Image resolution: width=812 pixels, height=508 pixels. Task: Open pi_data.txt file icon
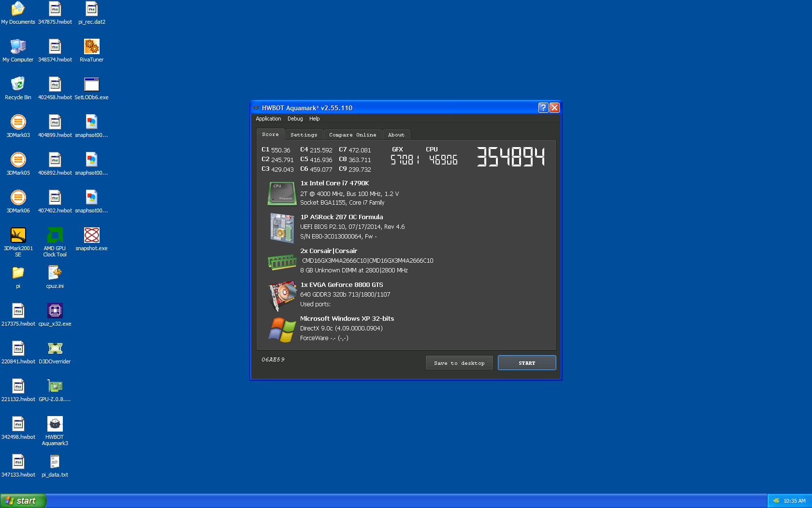coord(55,465)
